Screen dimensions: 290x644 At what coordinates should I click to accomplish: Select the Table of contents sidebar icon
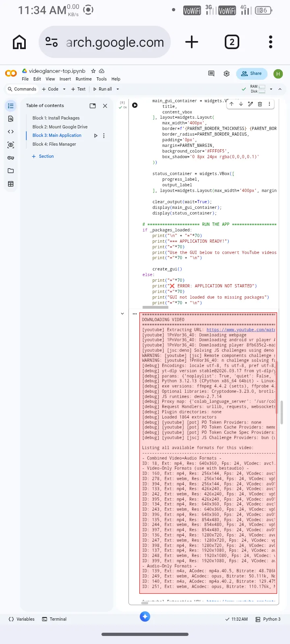11,106
